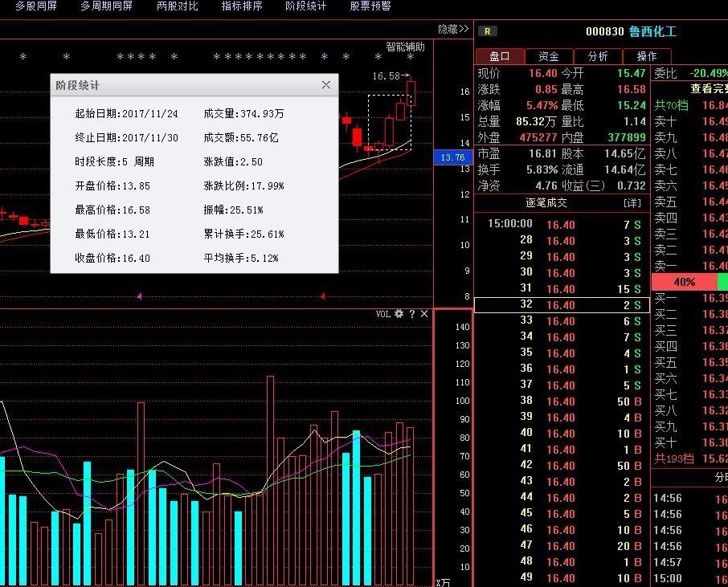The width and height of the screenshot is (728, 587).
Task: Select trade row 42 with 50 B
Action: pyautogui.click(x=562, y=466)
